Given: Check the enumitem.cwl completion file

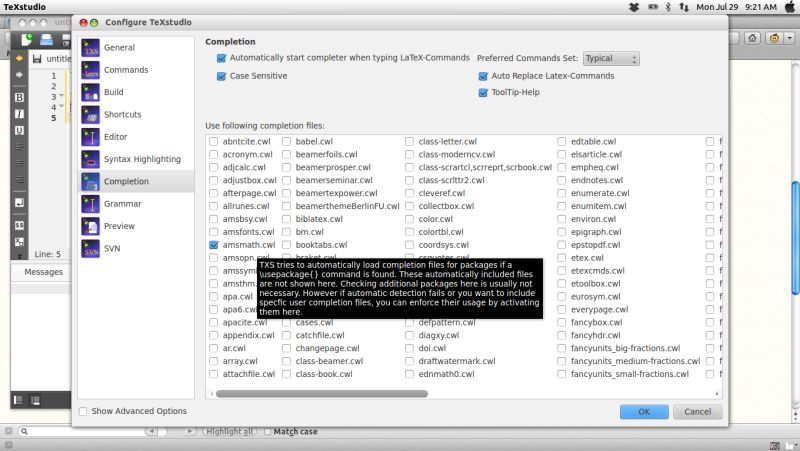Looking at the screenshot, I should (562, 206).
